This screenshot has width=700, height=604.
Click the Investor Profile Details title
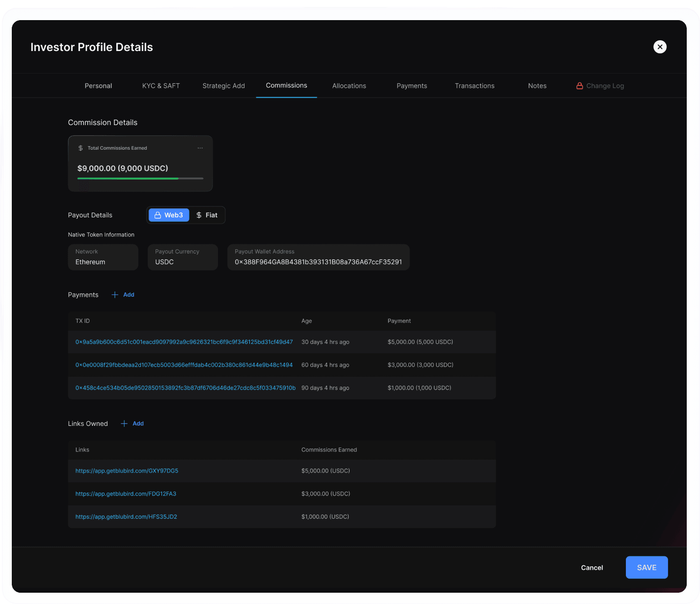pos(92,47)
